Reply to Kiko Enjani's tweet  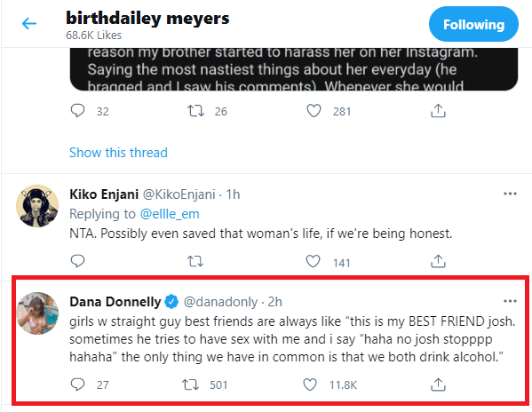pos(77,261)
